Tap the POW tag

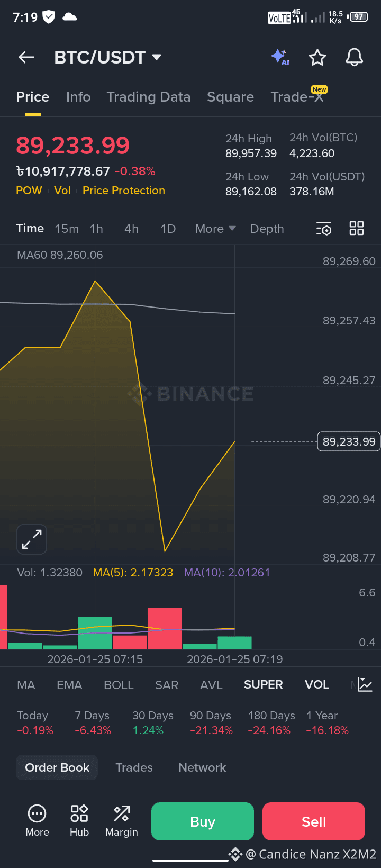click(x=29, y=191)
